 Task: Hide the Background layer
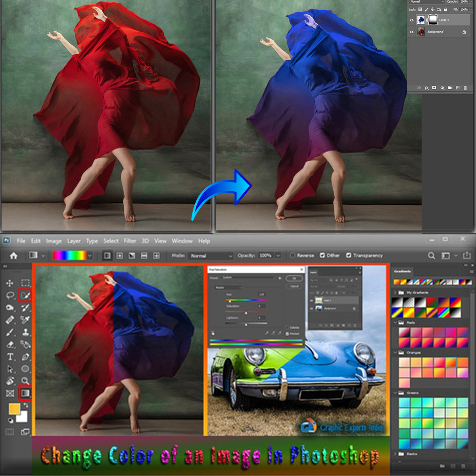411,31
